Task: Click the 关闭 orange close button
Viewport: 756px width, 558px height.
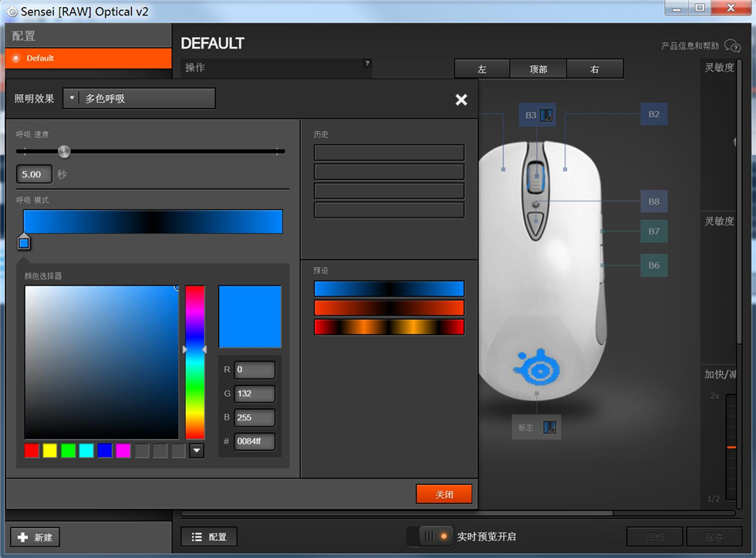Action: [444, 495]
